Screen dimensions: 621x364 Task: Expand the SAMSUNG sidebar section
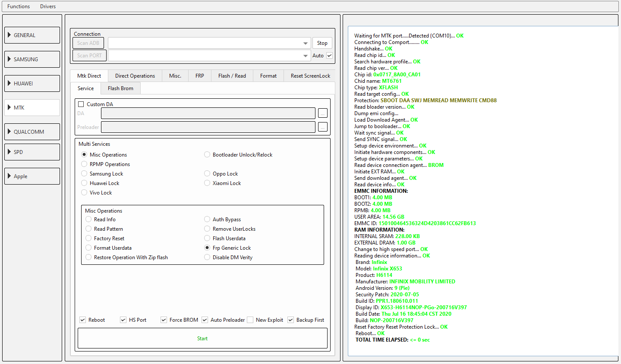click(x=32, y=60)
